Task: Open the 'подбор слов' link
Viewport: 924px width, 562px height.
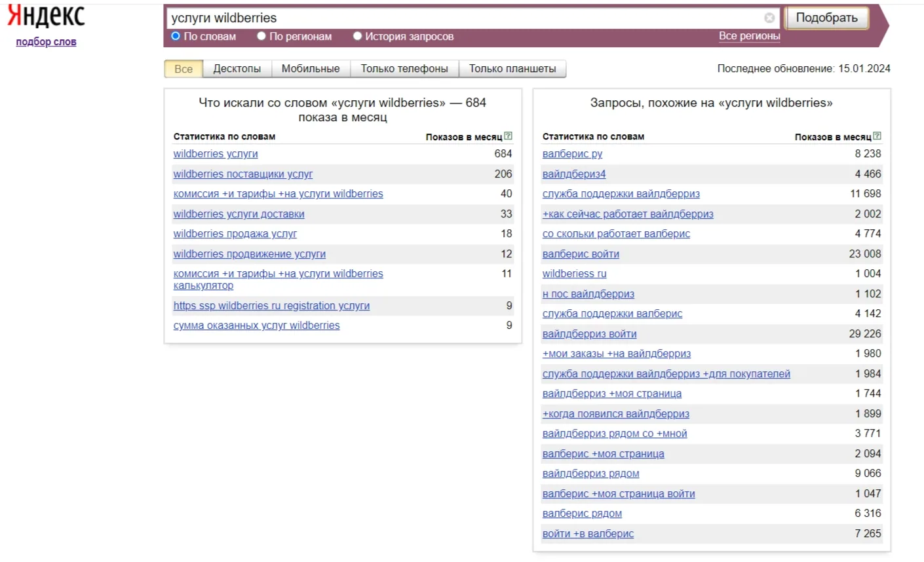Action: (x=46, y=42)
